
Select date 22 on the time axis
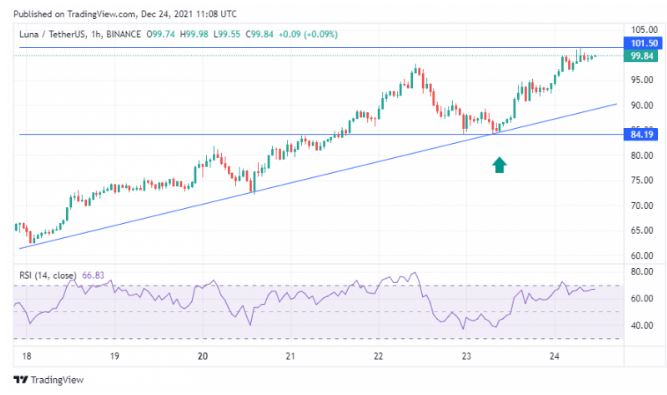pyautogui.click(x=378, y=356)
